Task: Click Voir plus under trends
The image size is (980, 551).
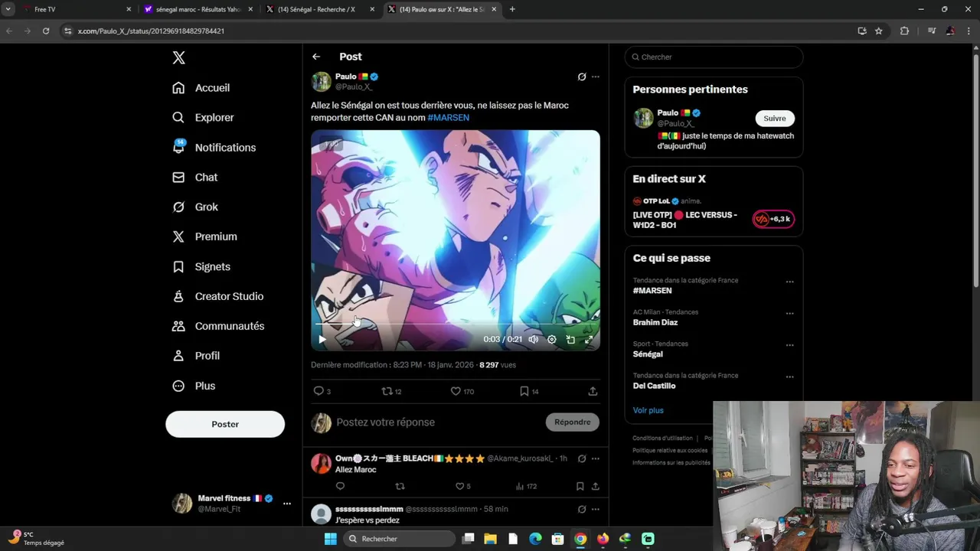Action: 648,410
